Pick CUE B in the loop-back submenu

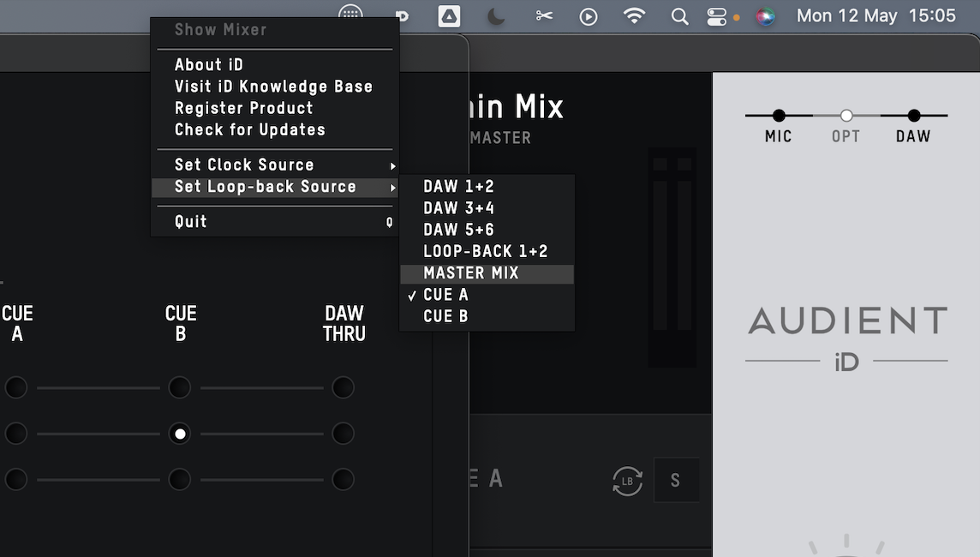click(x=487, y=316)
